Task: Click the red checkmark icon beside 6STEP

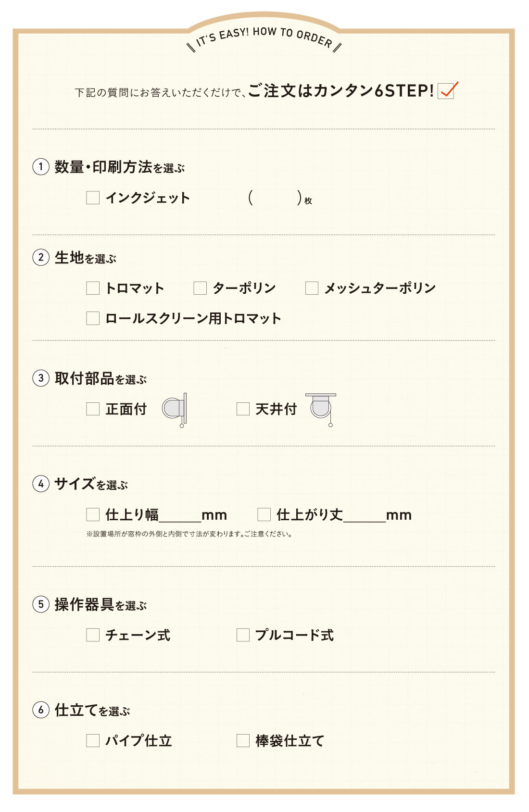Action: point(447,90)
